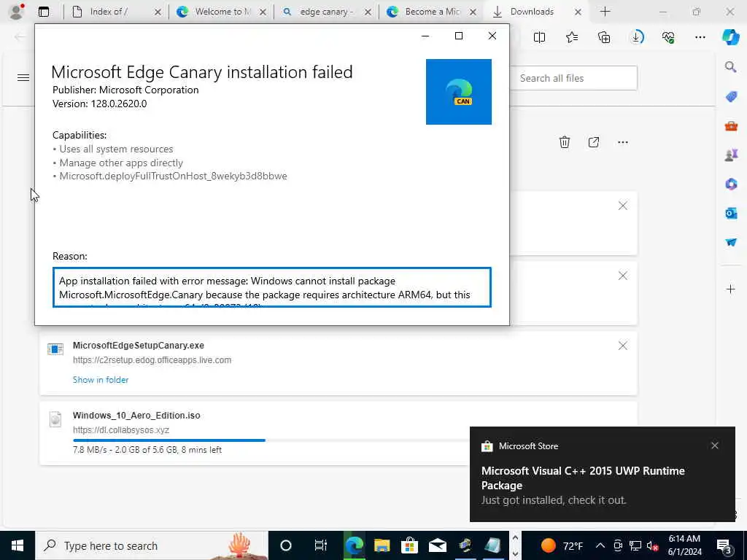Viewport: 747px width, 560px height.
Task: Open Mail app from taskbar
Action: 438,545
